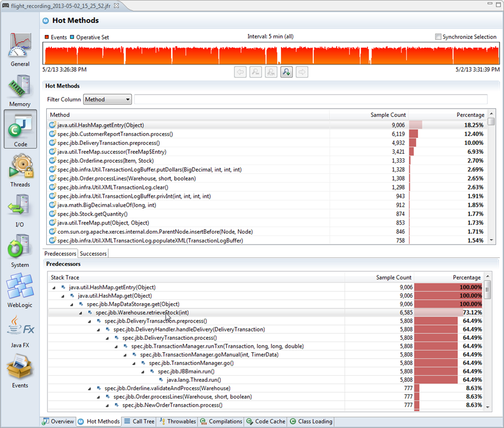
Task: Open the Filter Column Method dropdown
Action: pos(108,99)
